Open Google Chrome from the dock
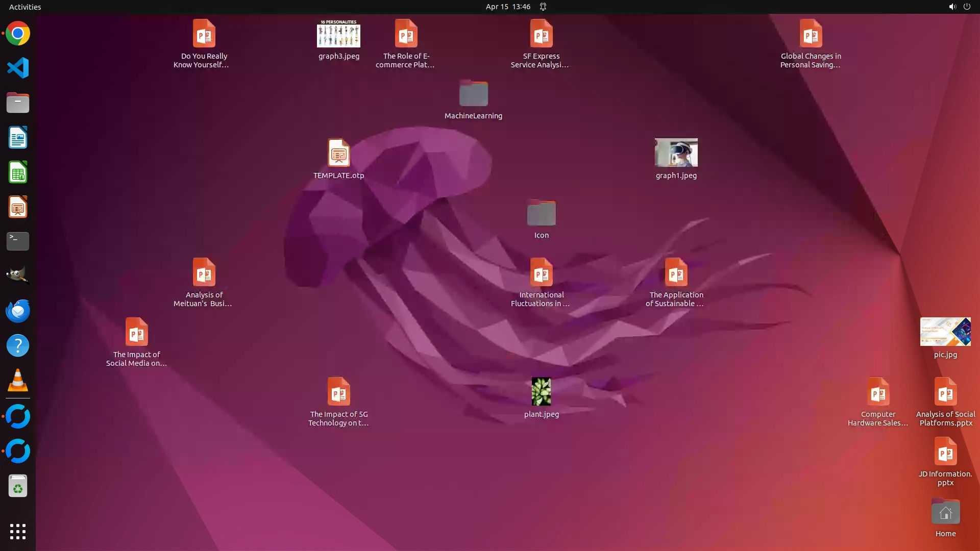The height and width of the screenshot is (551, 980). point(18,34)
